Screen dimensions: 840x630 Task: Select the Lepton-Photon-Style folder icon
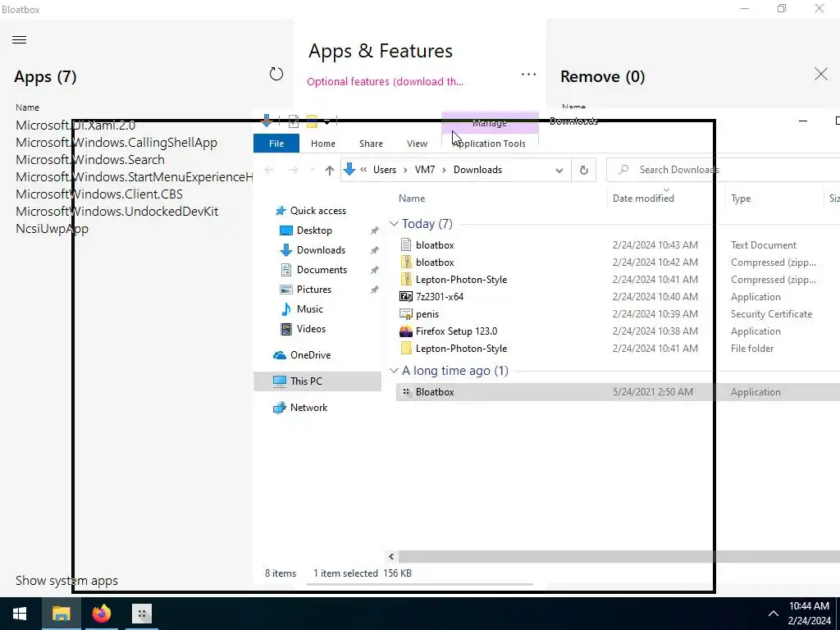point(406,348)
